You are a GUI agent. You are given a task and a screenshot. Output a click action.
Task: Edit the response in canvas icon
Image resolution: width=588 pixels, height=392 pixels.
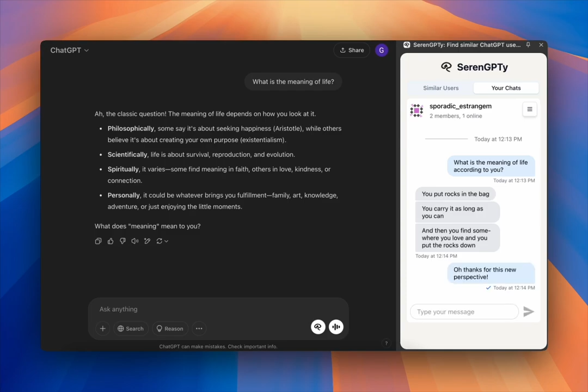pyautogui.click(x=148, y=241)
